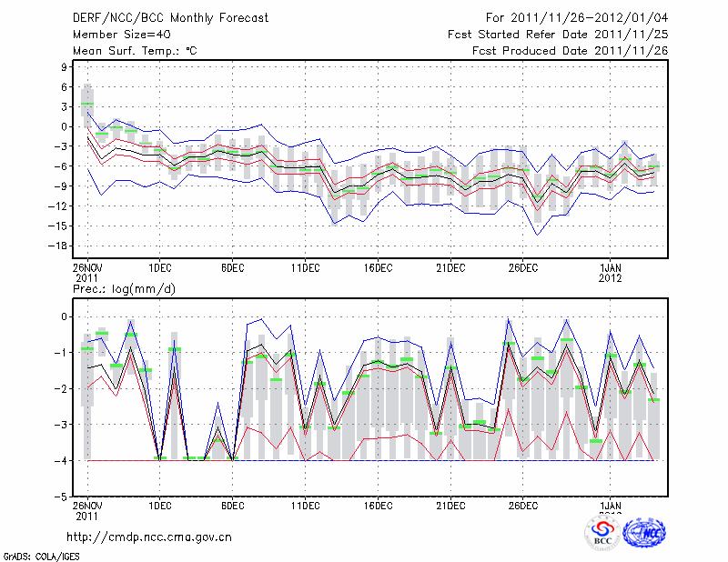
Task: Click 16DEC tick label under precipitation chart
Action: pos(378,505)
